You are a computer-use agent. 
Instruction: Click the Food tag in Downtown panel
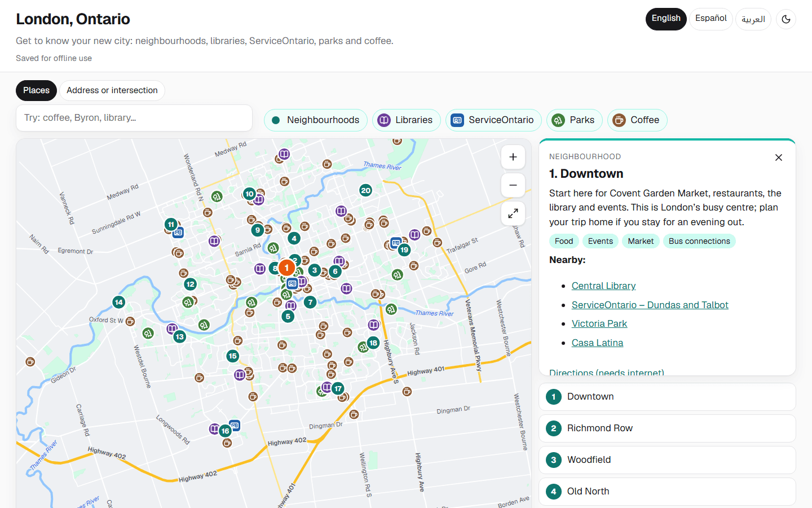point(564,241)
